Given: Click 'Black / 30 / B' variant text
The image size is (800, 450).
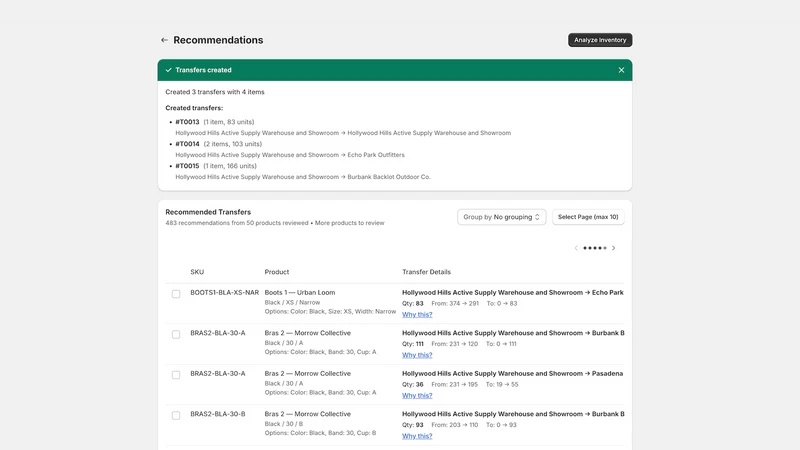Looking at the screenshot, I should point(284,424).
